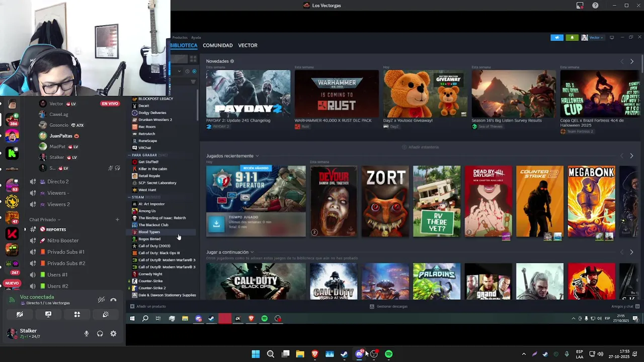Toggle camera in Discord voice panel
The image size is (644, 362).
point(20,314)
